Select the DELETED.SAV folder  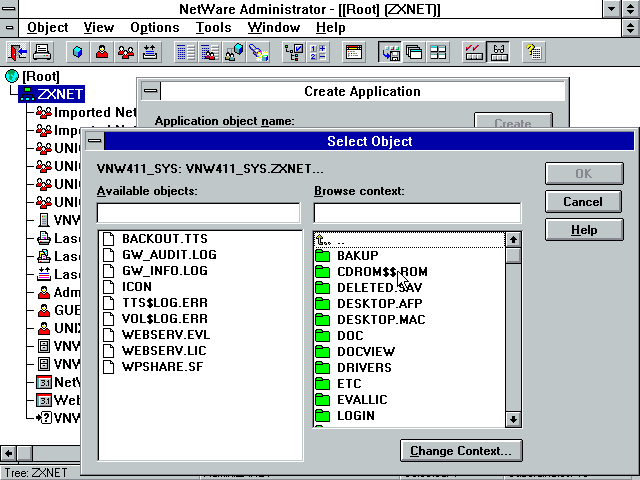[x=380, y=288]
